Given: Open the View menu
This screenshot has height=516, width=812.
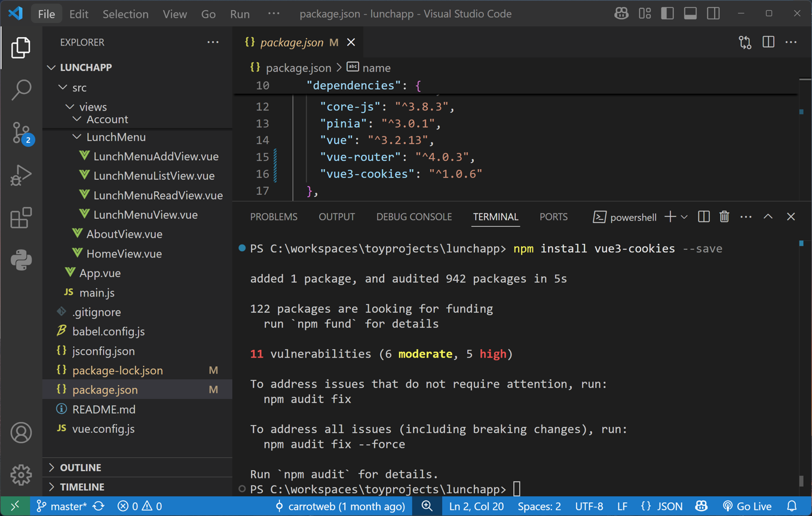Looking at the screenshot, I should tap(174, 14).
